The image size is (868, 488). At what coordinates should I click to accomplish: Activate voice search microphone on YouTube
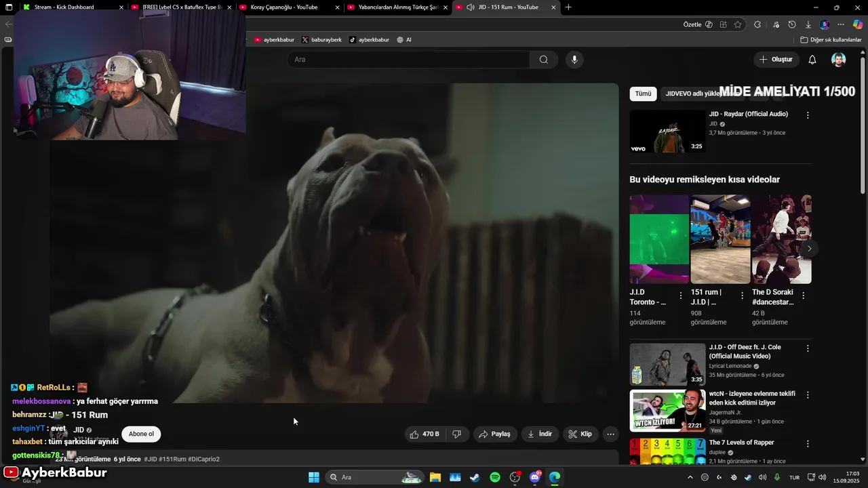coord(574,60)
